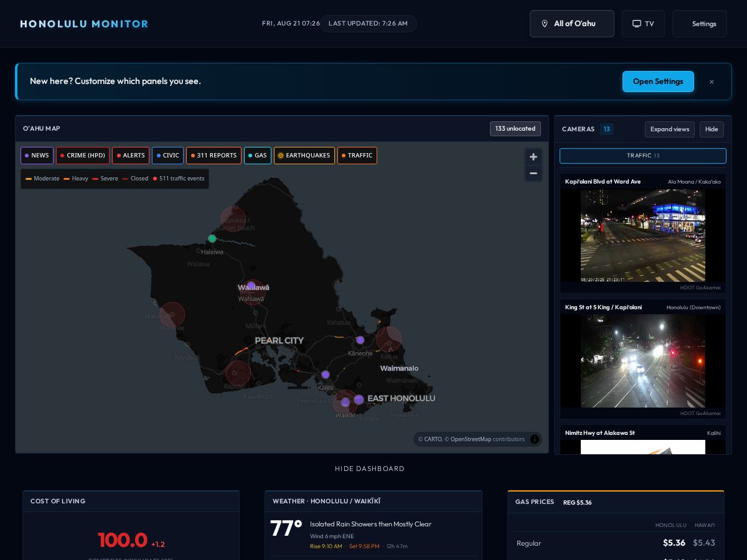Click the 77° temperature reading
This screenshot has height=560, width=747.
point(286,529)
